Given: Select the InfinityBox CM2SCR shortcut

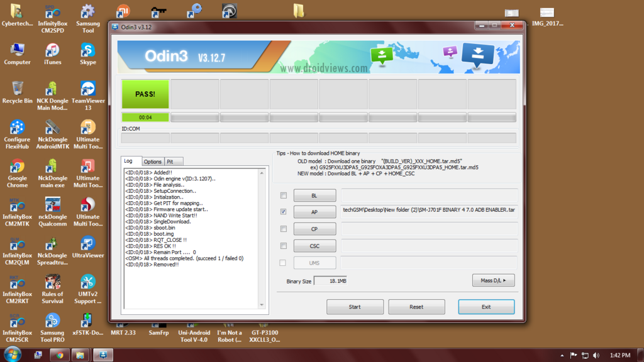Looking at the screenshot, I should pos(17,327).
